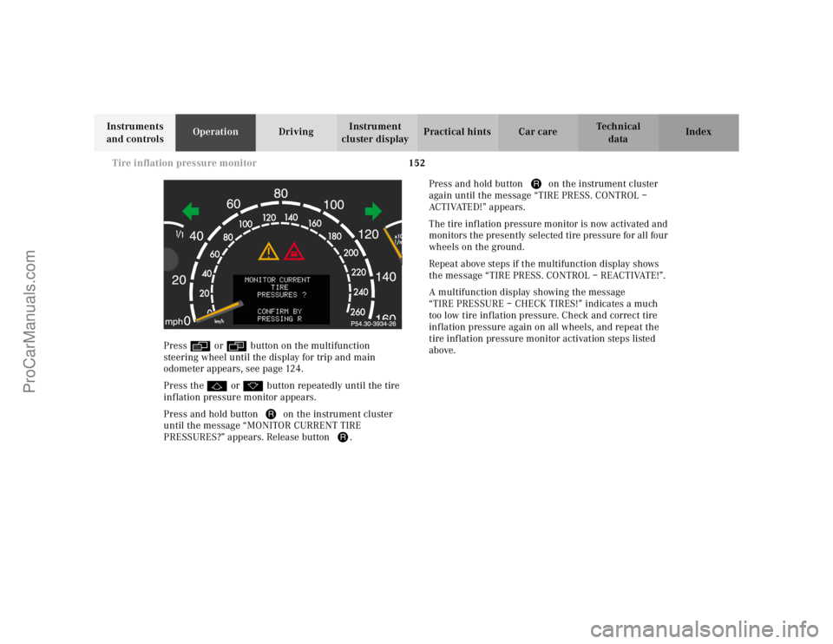
Task: Click the second multifunction page button icon after 'or'
Action: [x=236, y=346]
